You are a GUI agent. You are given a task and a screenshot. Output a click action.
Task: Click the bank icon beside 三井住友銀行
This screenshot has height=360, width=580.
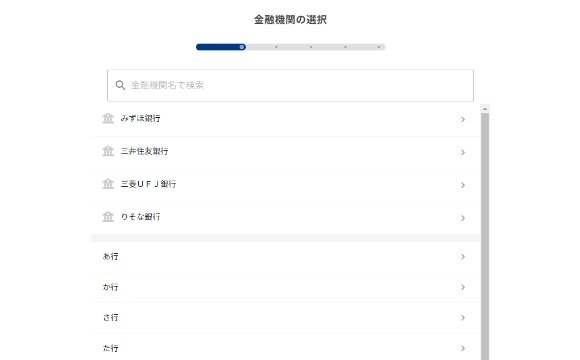coord(108,151)
